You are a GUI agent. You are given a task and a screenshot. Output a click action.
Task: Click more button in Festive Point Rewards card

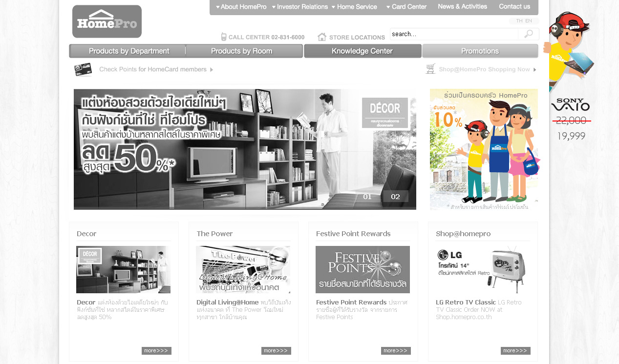[396, 351]
